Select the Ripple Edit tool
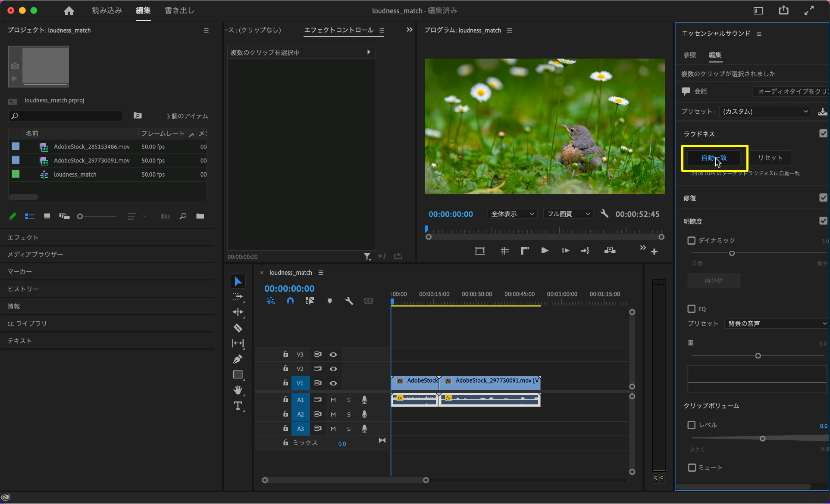Viewport: 830px width, 504px height. [x=238, y=312]
